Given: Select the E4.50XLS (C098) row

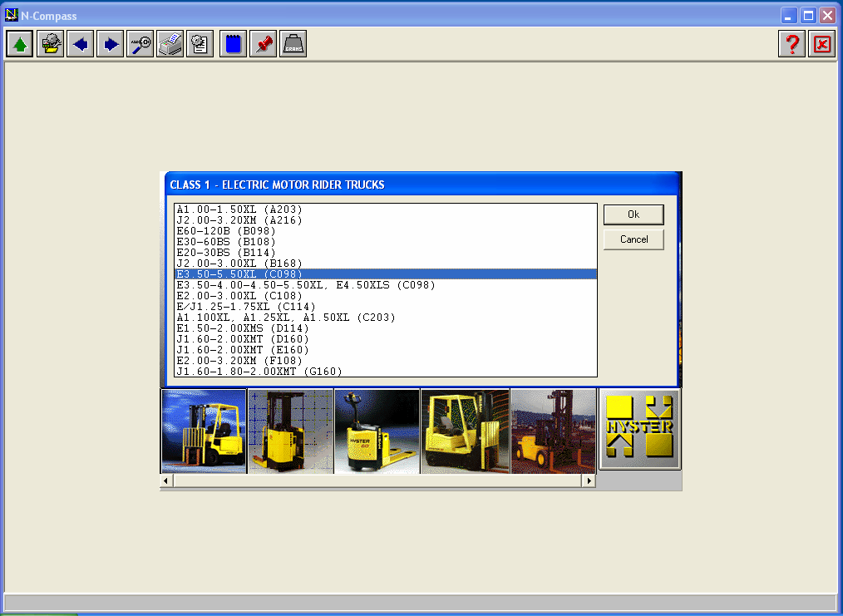Looking at the screenshot, I should tap(386, 285).
